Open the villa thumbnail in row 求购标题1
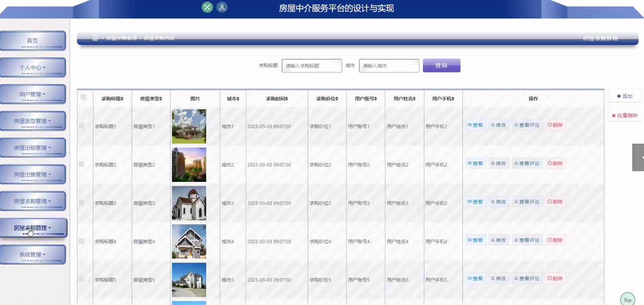Viewport: 644px width, 305px height. [189, 126]
